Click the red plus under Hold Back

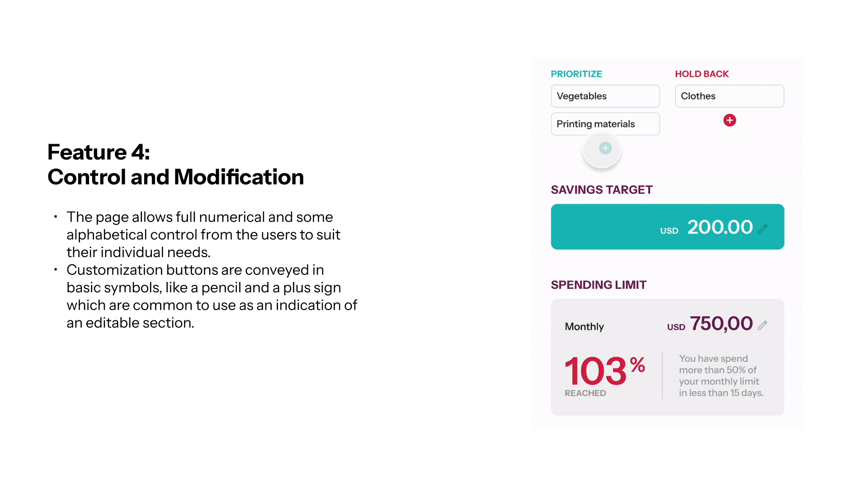[x=729, y=120]
